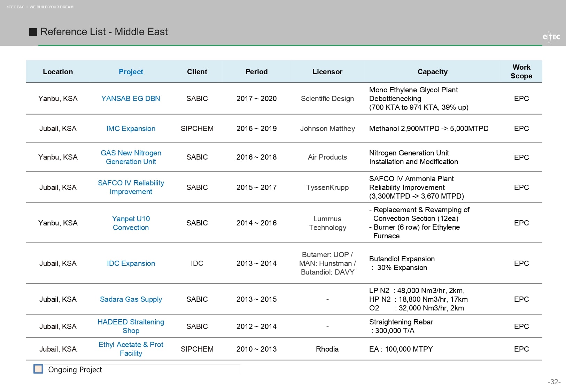The image size is (566, 392).
Task: Click the 'Ongoing Project' legend label
Action: point(75,369)
